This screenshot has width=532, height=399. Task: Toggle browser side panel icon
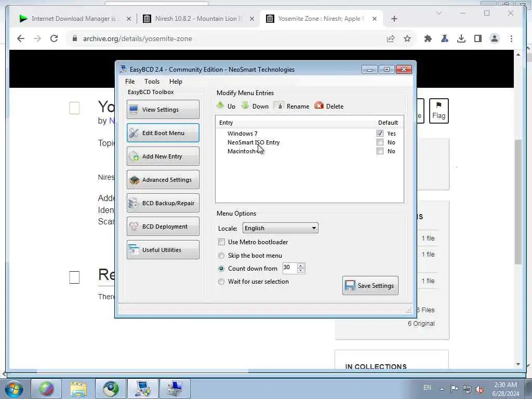(x=478, y=38)
